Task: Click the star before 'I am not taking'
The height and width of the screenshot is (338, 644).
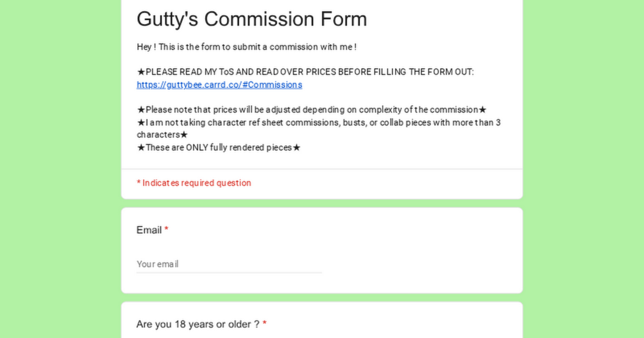Action: pos(141,123)
